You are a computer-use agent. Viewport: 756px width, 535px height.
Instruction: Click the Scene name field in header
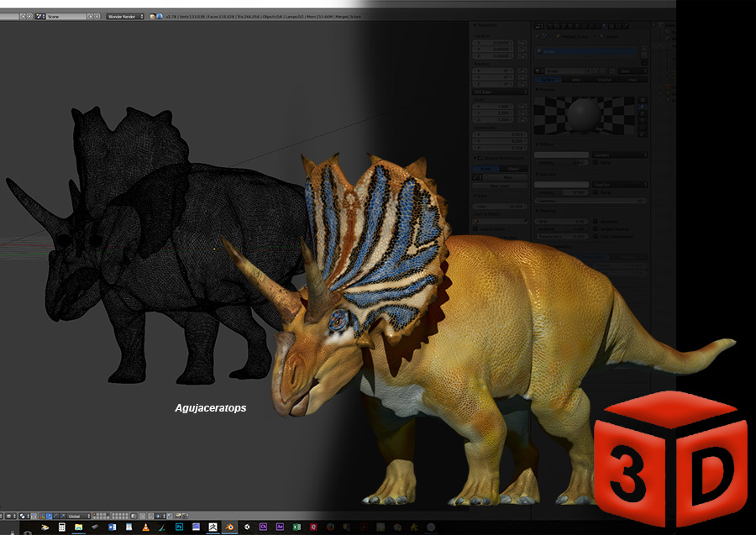(x=66, y=16)
